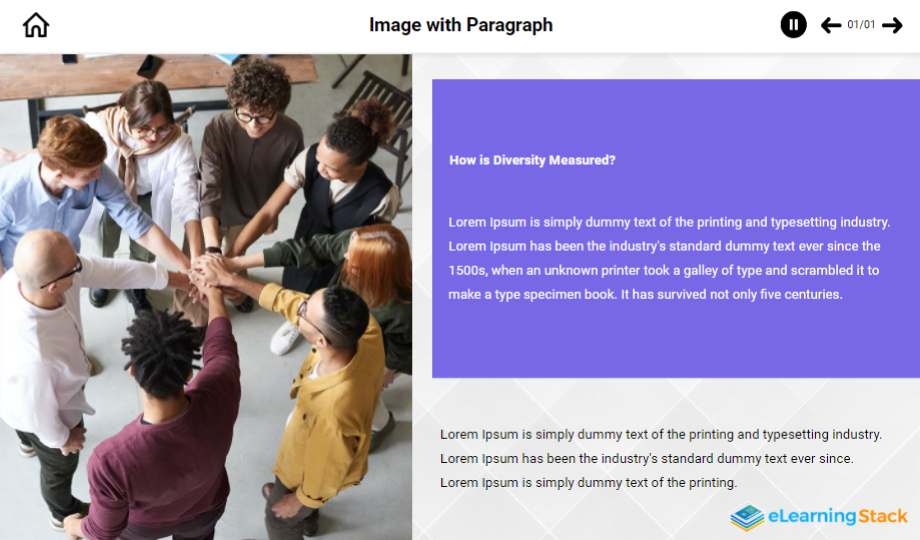Image resolution: width=920 pixels, height=540 pixels.
Task: Click the 'make a type specimen book' line
Action: (x=645, y=295)
